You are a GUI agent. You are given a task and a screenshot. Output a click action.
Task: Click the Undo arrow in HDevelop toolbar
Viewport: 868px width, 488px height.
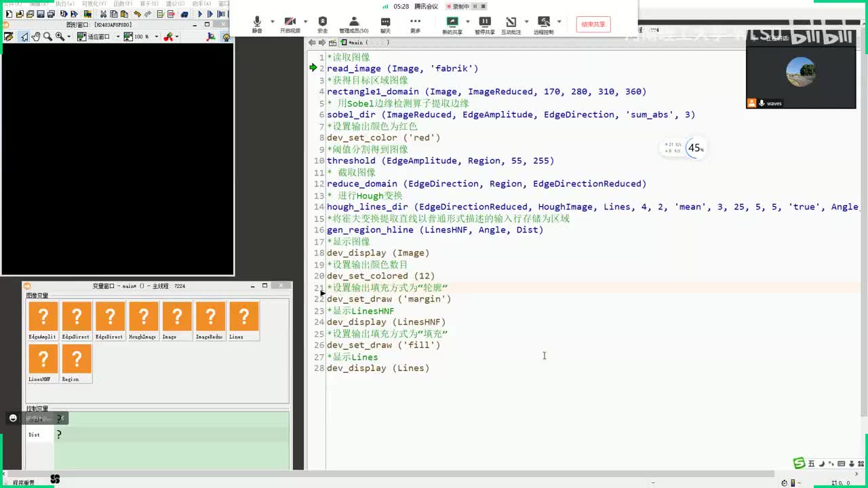tap(138, 14)
